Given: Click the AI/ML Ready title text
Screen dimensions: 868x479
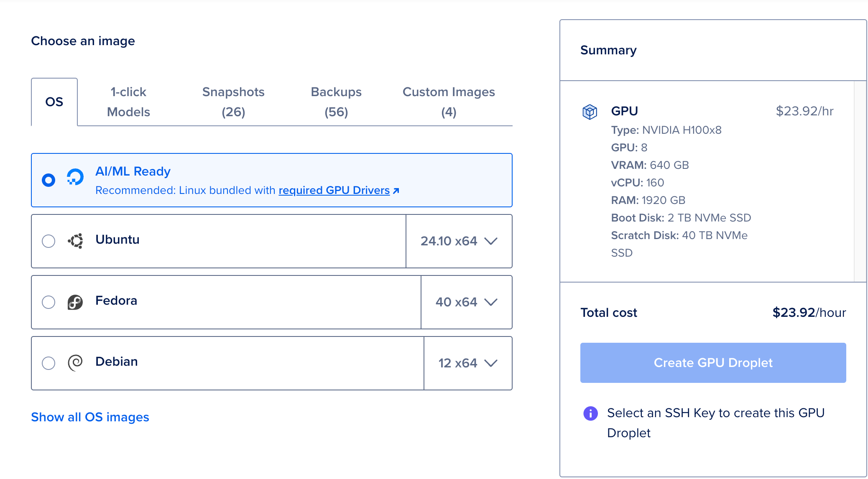Looking at the screenshot, I should coord(133,171).
